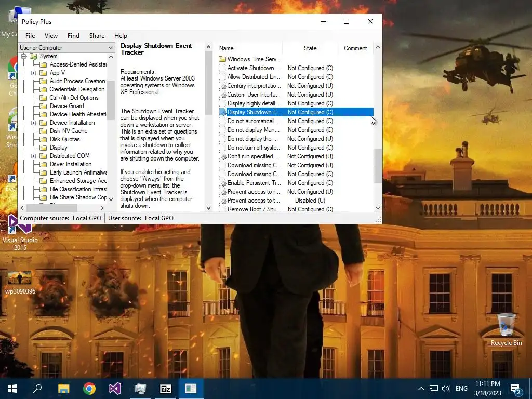Viewport: 532px width, 399px height.
Task: Launch Google Chrome from the taskbar
Action: tap(89, 389)
